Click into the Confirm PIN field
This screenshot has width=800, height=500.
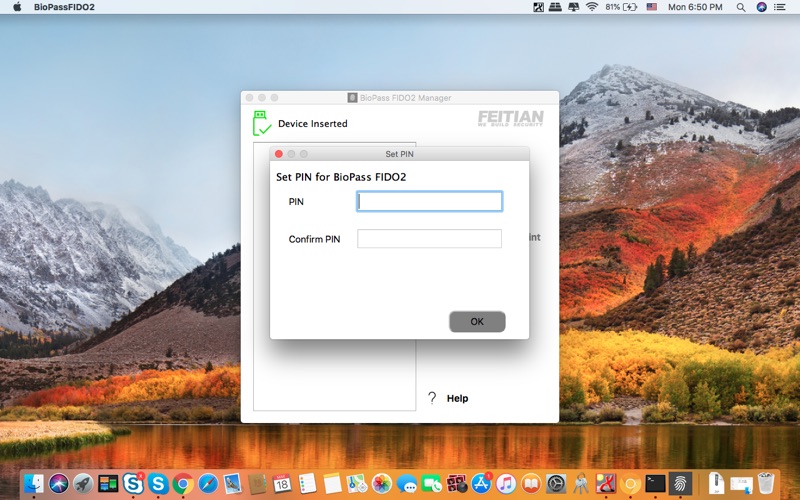pos(429,239)
